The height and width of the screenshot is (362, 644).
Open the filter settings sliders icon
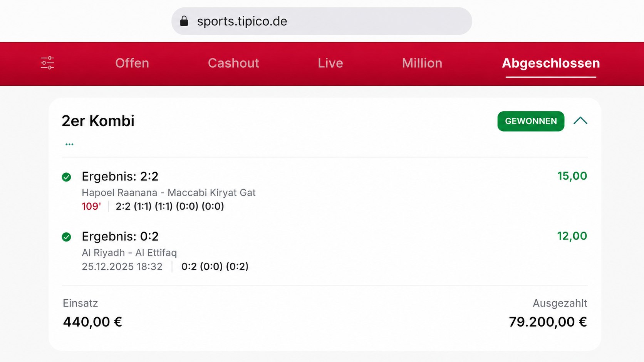pyautogui.click(x=47, y=63)
